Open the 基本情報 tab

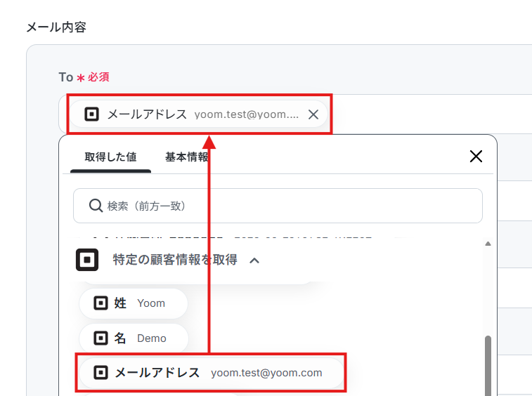tap(187, 157)
